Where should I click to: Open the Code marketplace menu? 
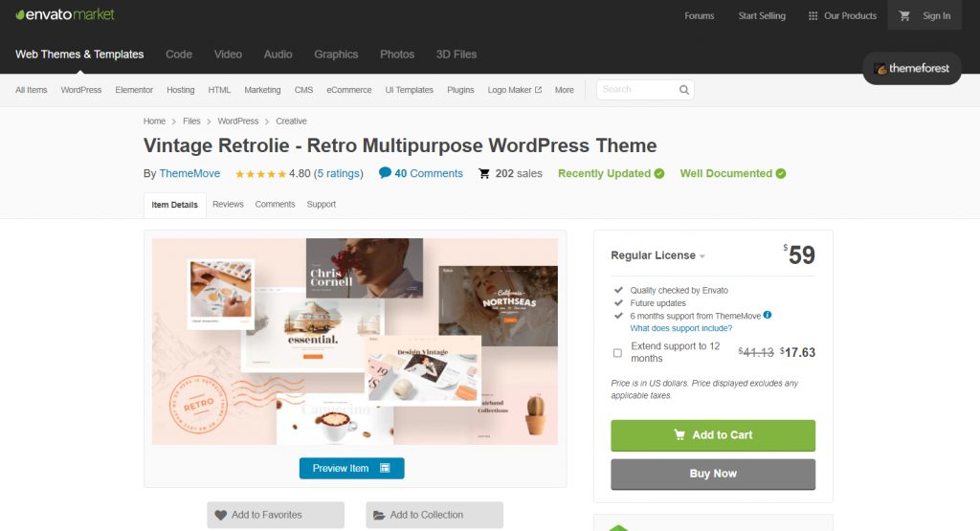(179, 55)
